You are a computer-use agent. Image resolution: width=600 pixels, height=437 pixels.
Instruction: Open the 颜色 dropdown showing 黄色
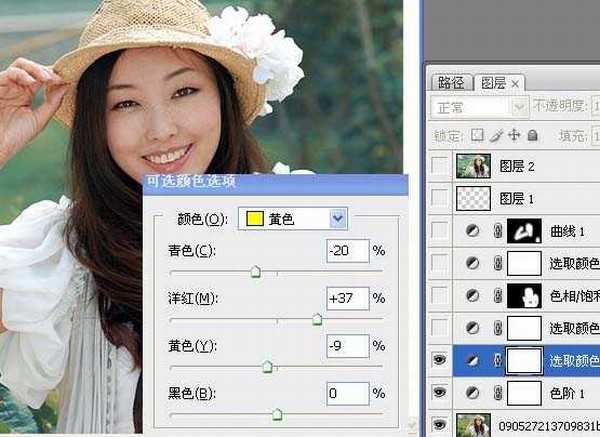(x=338, y=219)
